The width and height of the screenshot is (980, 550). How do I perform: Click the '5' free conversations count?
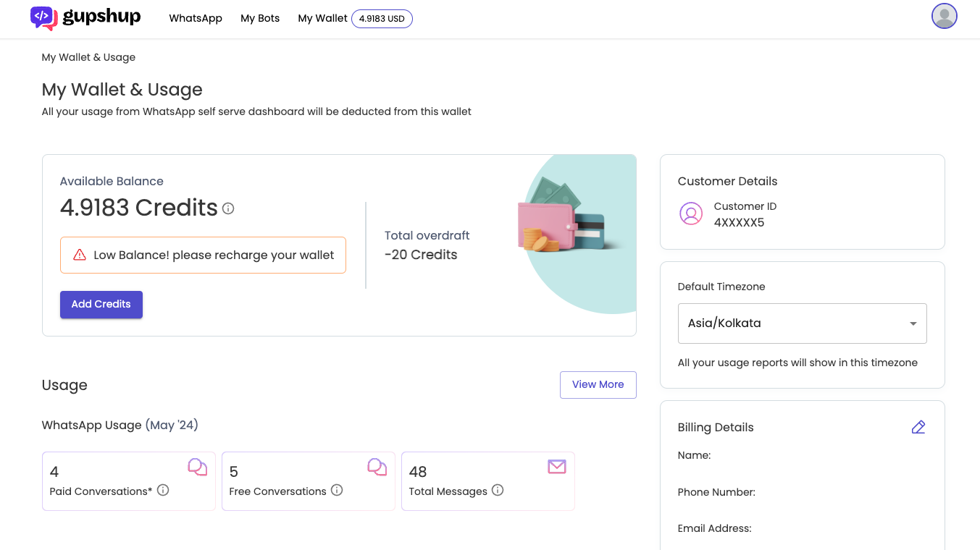[233, 472]
